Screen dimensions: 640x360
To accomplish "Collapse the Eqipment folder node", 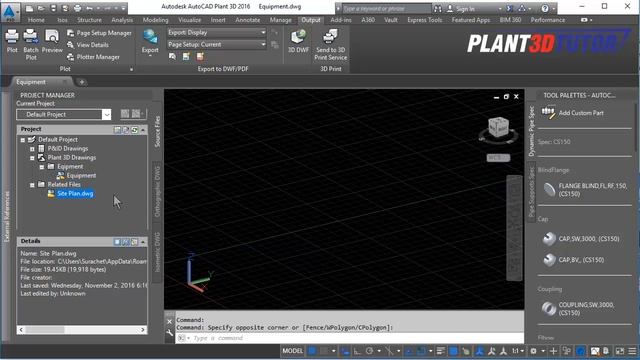I will [x=42, y=167].
